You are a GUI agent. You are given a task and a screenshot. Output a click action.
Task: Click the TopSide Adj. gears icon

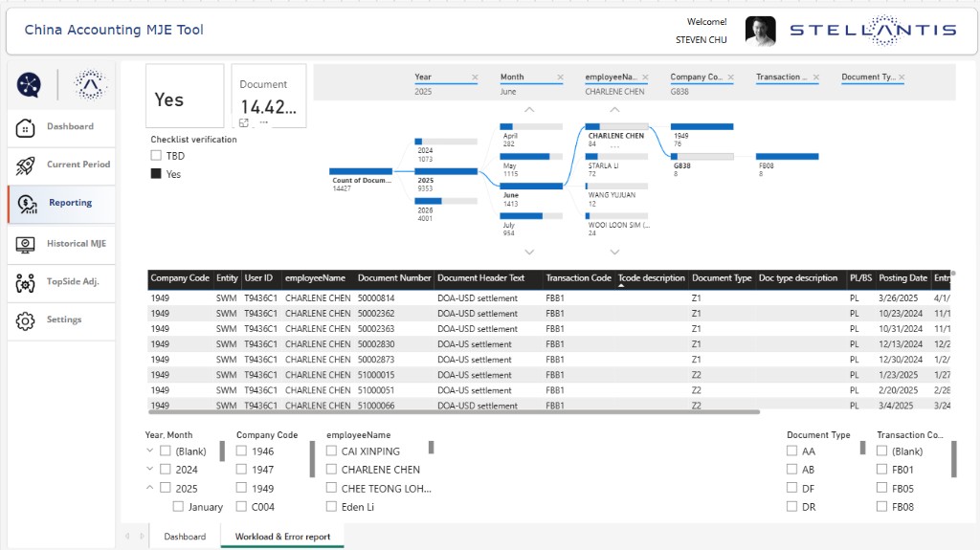25,283
